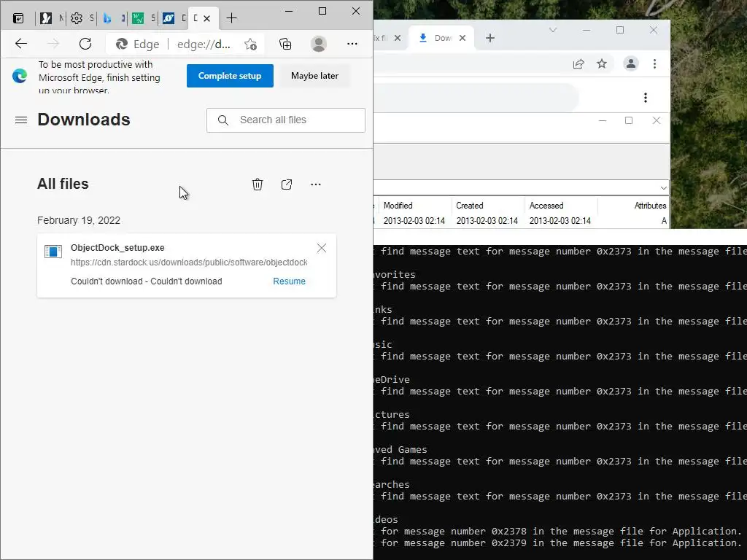The height and width of the screenshot is (560, 747).
Task: Click the Edge setup banner logo
Action: click(20, 76)
